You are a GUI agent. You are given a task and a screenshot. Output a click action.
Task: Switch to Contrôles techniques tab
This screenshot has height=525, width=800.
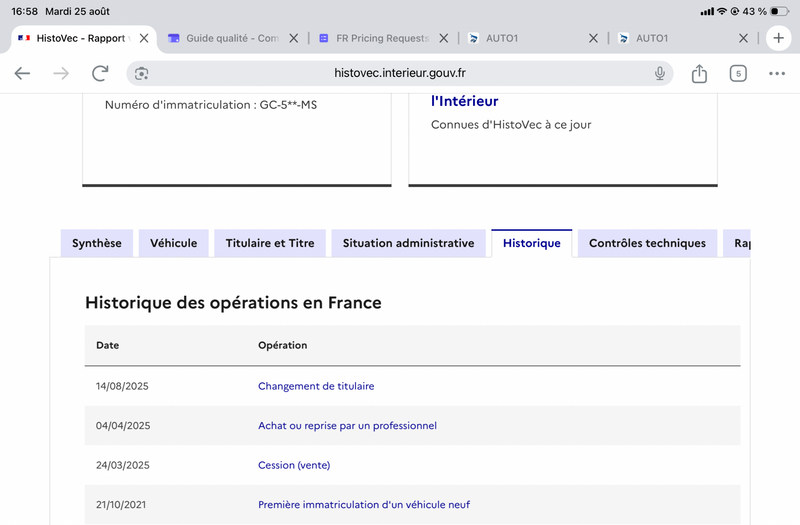click(647, 243)
